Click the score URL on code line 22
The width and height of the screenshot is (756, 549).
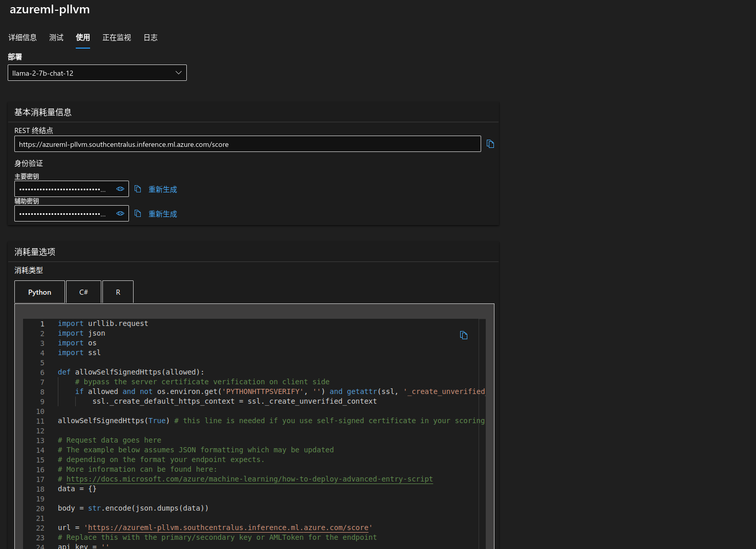coord(228,528)
